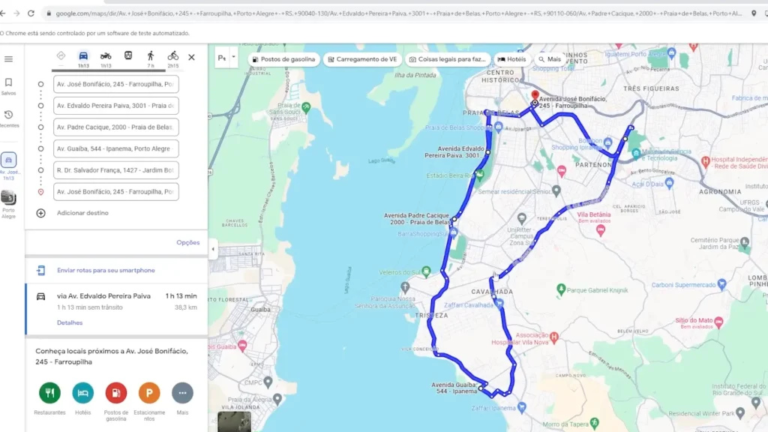
Task: Filter the map by Hotéis chip
Action: point(511,59)
